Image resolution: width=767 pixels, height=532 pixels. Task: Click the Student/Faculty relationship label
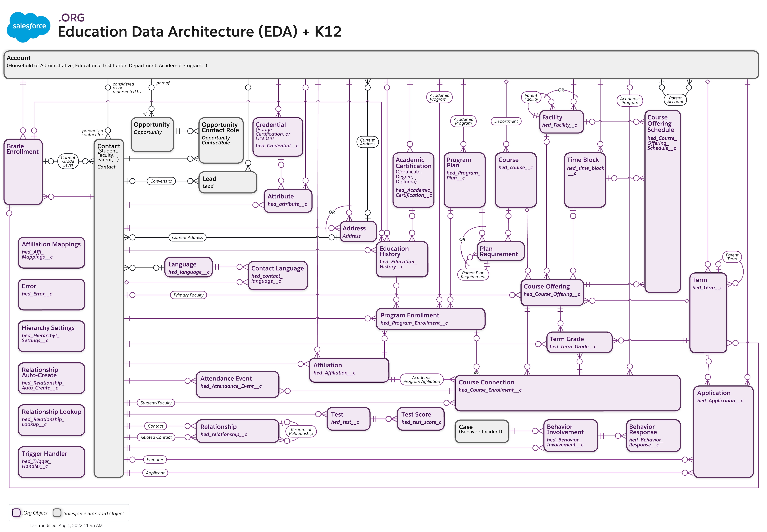pyautogui.click(x=156, y=403)
